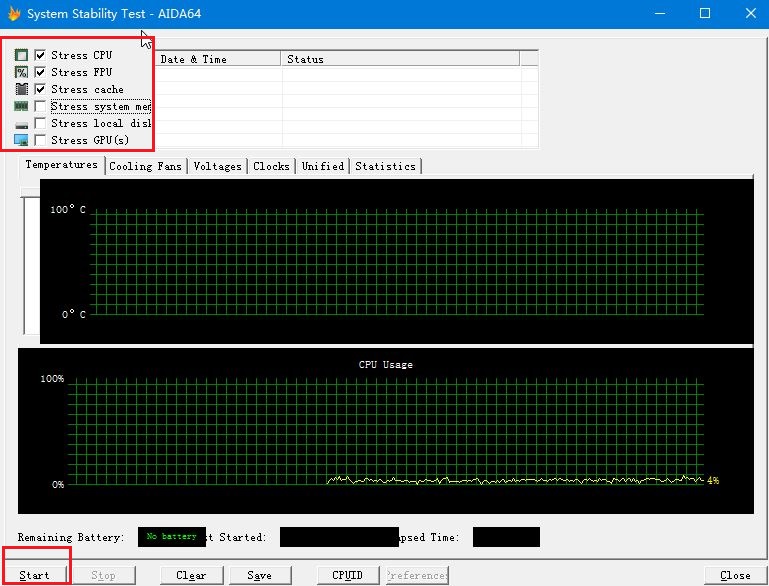
Task: Show the Clocks tab
Action: tap(271, 166)
